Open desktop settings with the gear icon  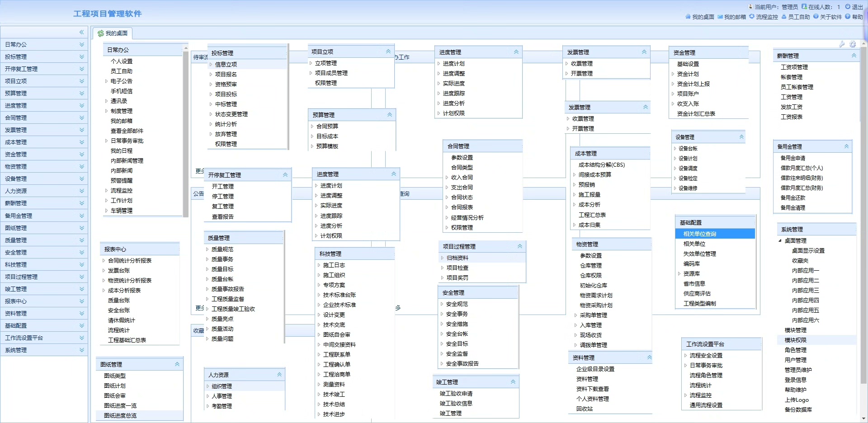click(853, 44)
